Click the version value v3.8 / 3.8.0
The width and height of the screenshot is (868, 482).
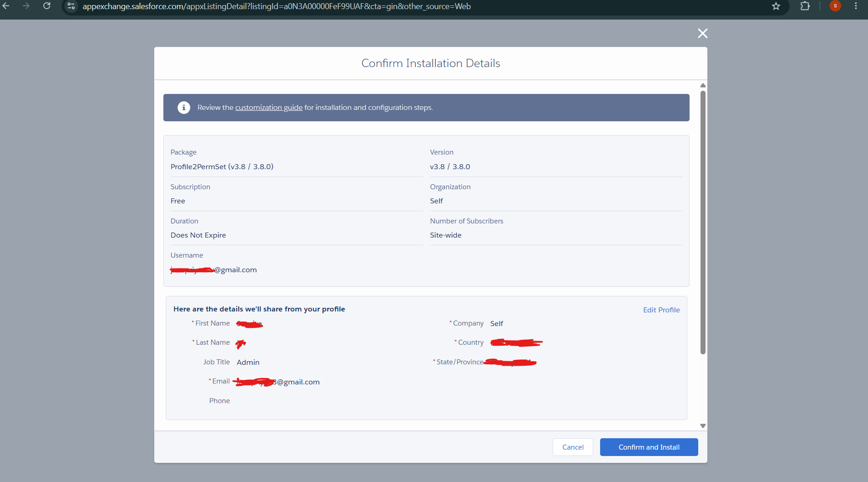pyautogui.click(x=450, y=167)
